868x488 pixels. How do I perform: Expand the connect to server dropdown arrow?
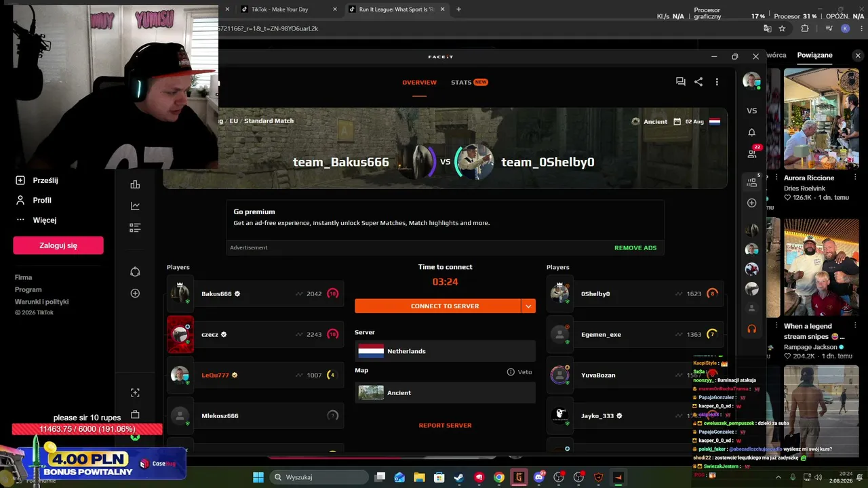coord(528,306)
